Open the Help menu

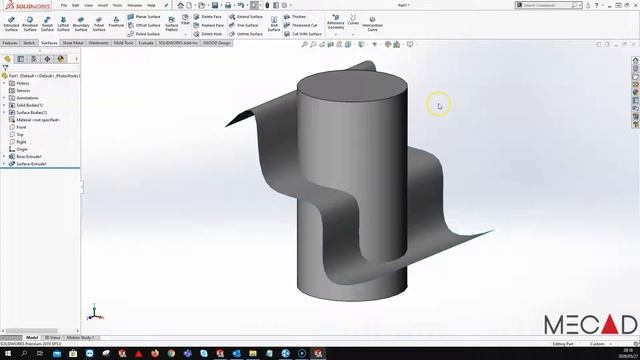(151, 5)
